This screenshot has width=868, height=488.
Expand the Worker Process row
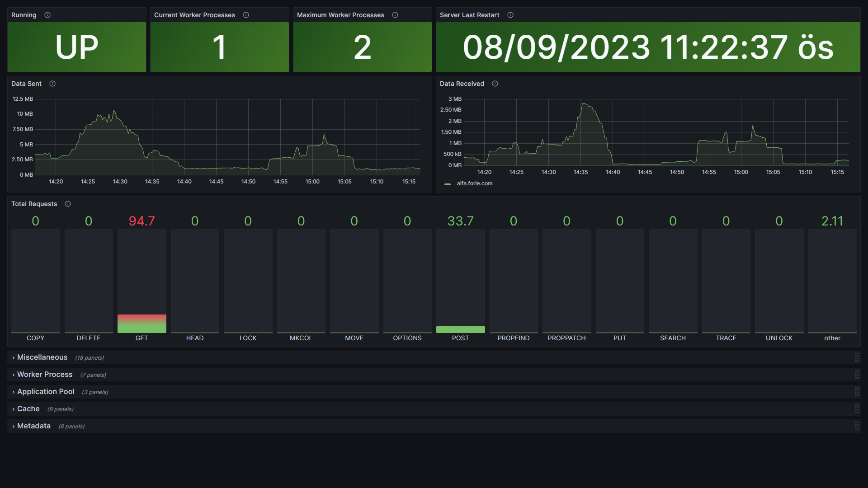44,375
